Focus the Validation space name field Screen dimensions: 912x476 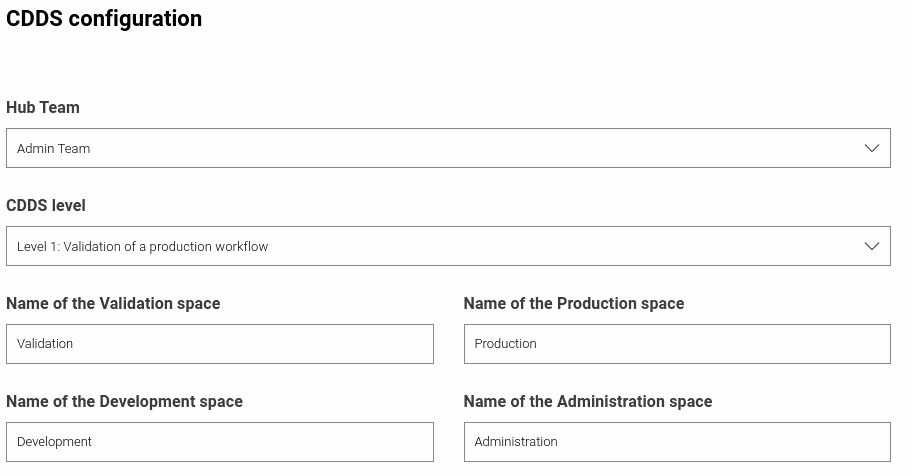[x=219, y=344]
